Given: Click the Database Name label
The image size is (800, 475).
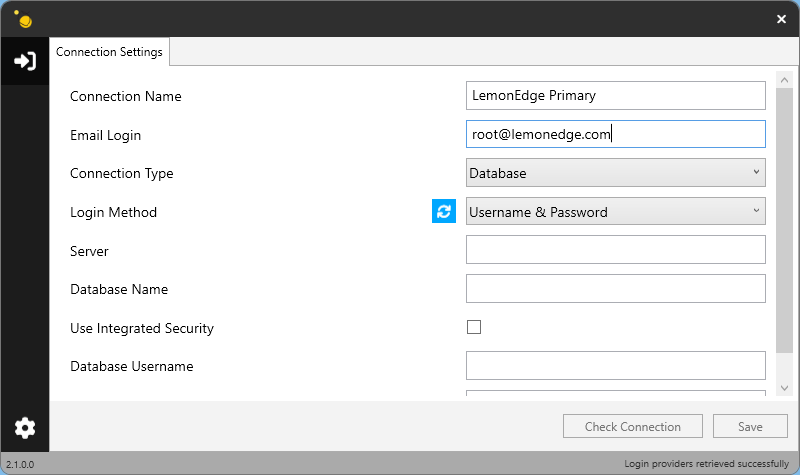Looking at the screenshot, I should (x=119, y=289).
